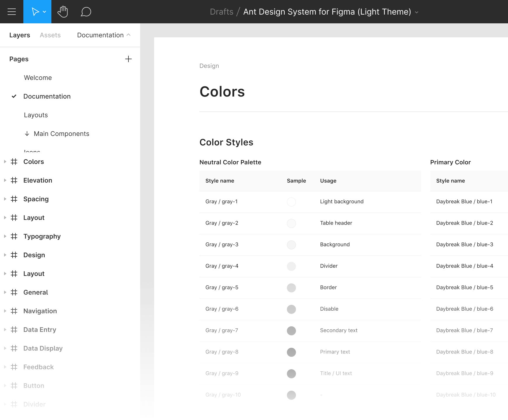This screenshot has height=420, width=508.
Task: Select the Main Components page
Action: tap(61, 134)
